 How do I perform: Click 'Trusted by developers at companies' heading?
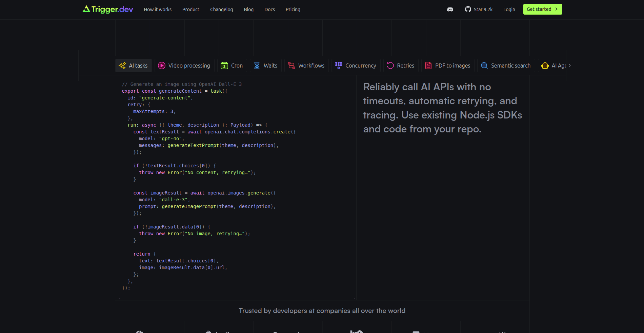click(322, 311)
